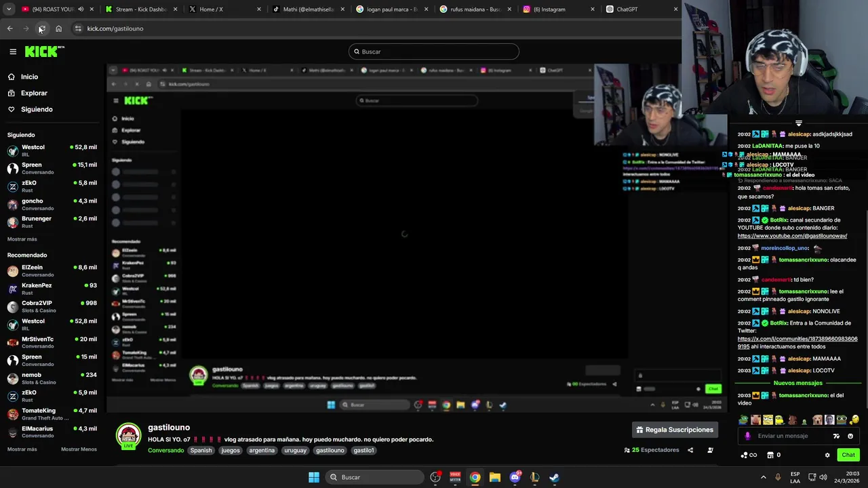Show hidden system tray icons

pyautogui.click(x=764, y=477)
